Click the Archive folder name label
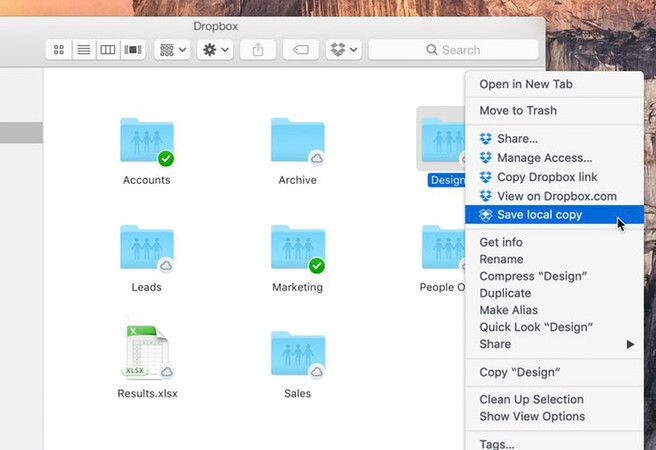This screenshot has width=656, height=450. [x=297, y=180]
